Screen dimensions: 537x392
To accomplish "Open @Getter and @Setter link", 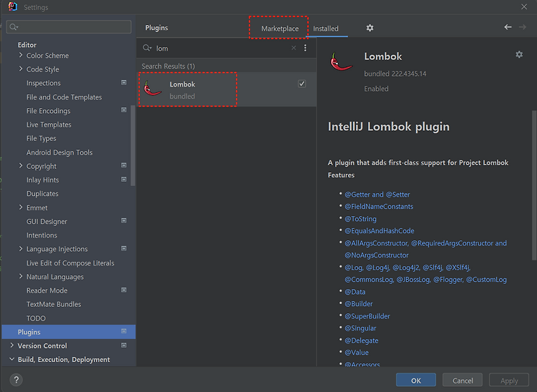I will (x=377, y=195).
